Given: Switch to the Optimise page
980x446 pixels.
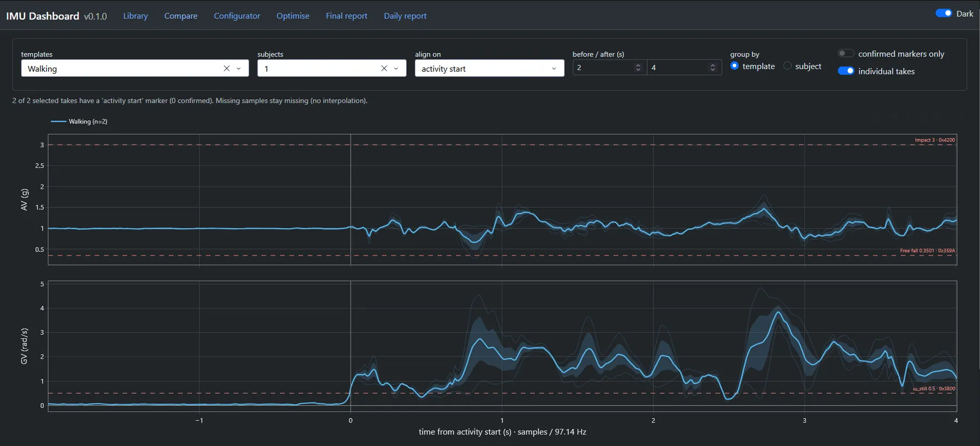Looking at the screenshot, I should [x=293, y=16].
